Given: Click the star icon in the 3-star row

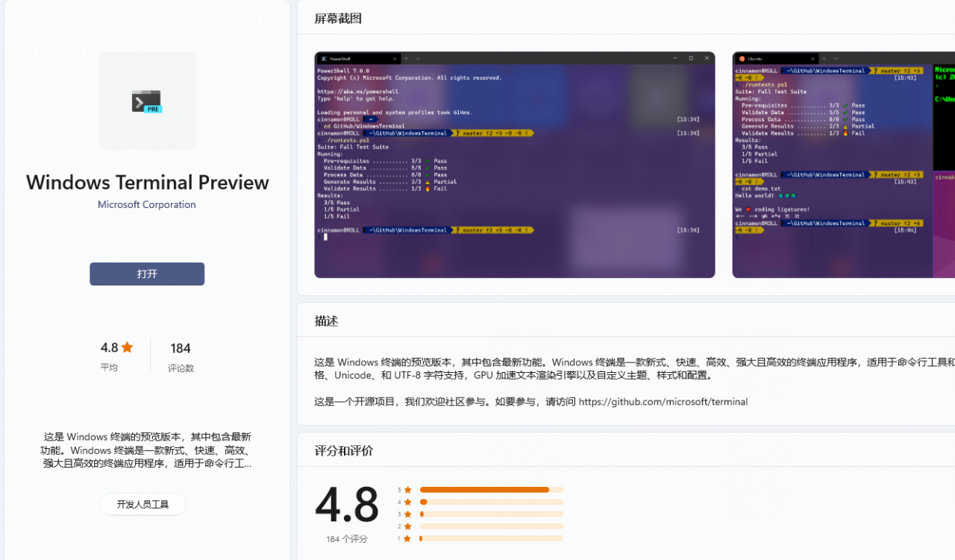Looking at the screenshot, I should coord(407,514).
